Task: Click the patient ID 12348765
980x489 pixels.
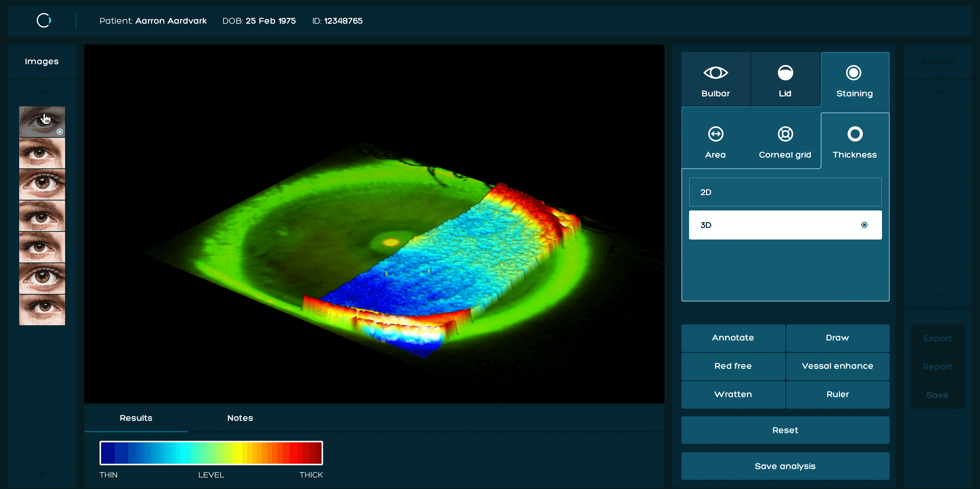Action: coord(343,21)
